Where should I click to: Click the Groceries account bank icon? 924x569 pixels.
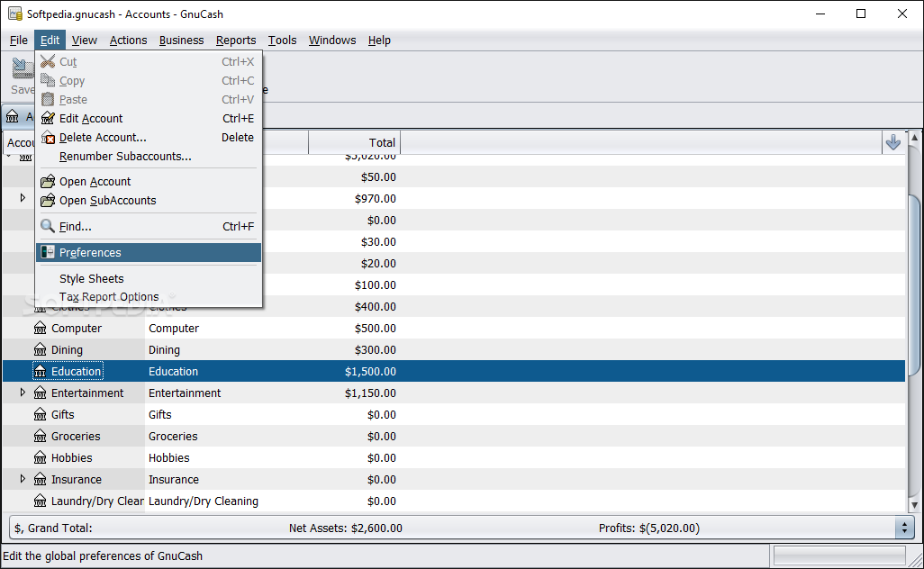pos(40,436)
